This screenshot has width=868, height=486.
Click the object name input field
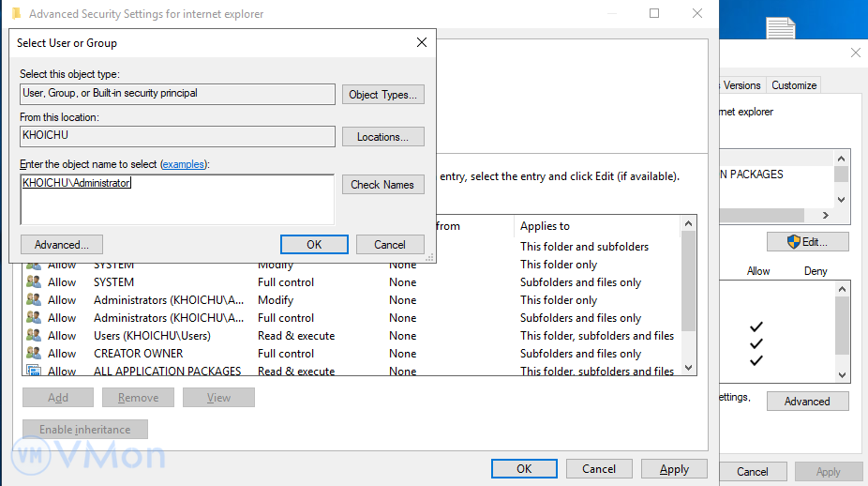coord(177,202)
